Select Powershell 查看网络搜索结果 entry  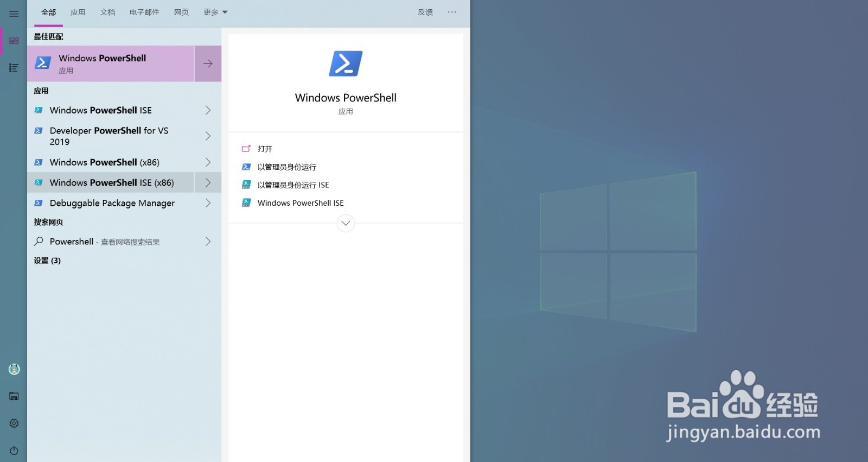click(x=111, y=242)
